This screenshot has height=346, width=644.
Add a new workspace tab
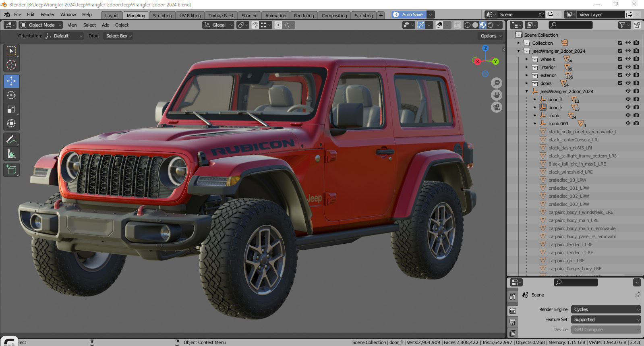(381, 16)
